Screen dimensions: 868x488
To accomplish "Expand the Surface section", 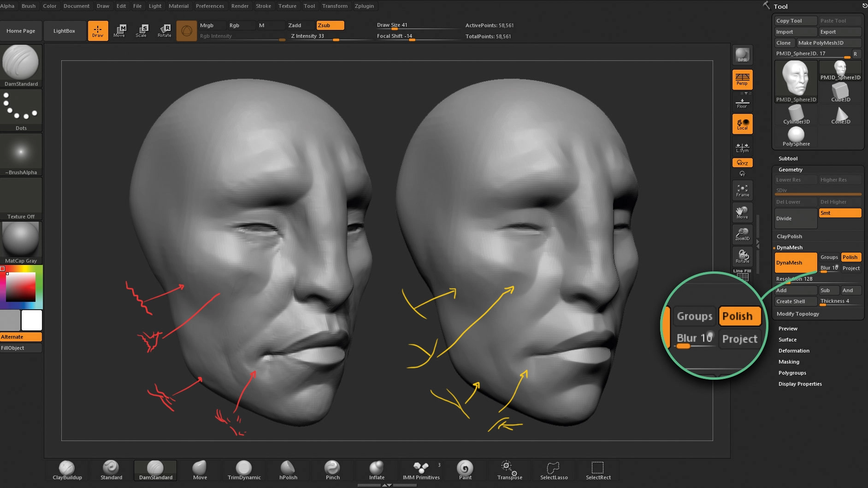I will point(787,340).
